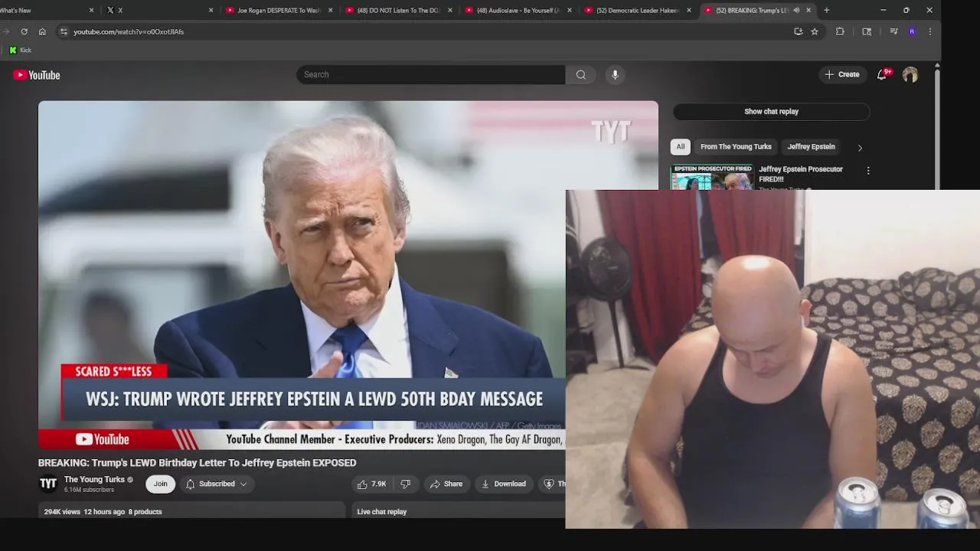
Task: Click the Share button
Action: [x=446, y=484]
